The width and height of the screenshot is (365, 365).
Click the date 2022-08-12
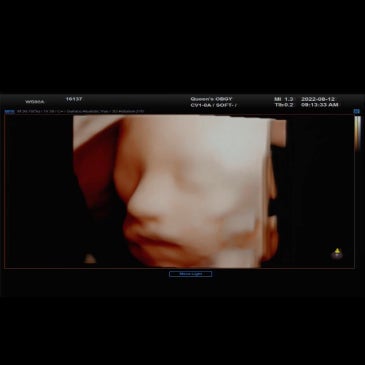(x=318, y=99)
